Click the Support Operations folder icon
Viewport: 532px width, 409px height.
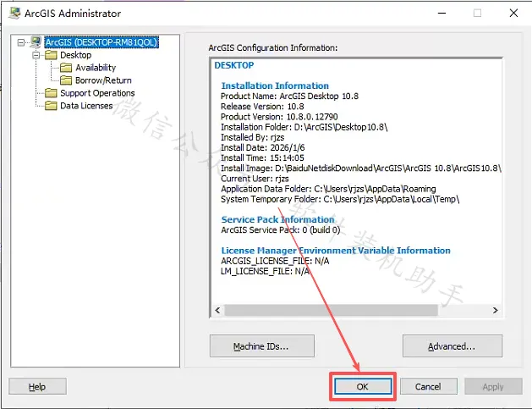52,93
